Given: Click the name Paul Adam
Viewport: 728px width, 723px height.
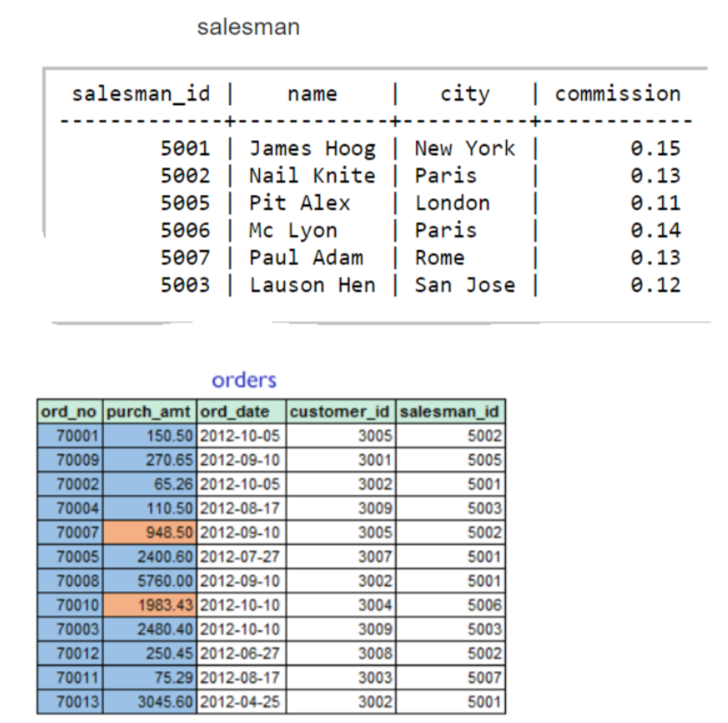Looking at the screenshot, I should point(306,258).
